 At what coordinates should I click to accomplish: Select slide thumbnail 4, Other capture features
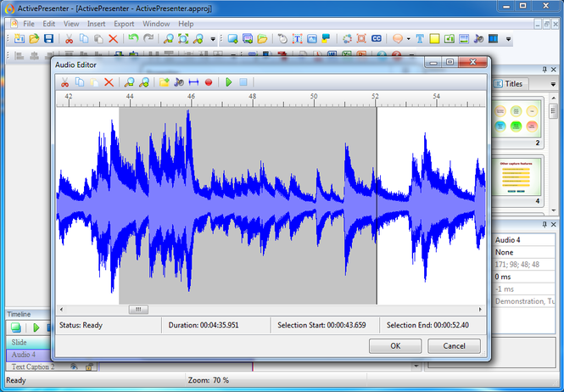click(517, 179)
